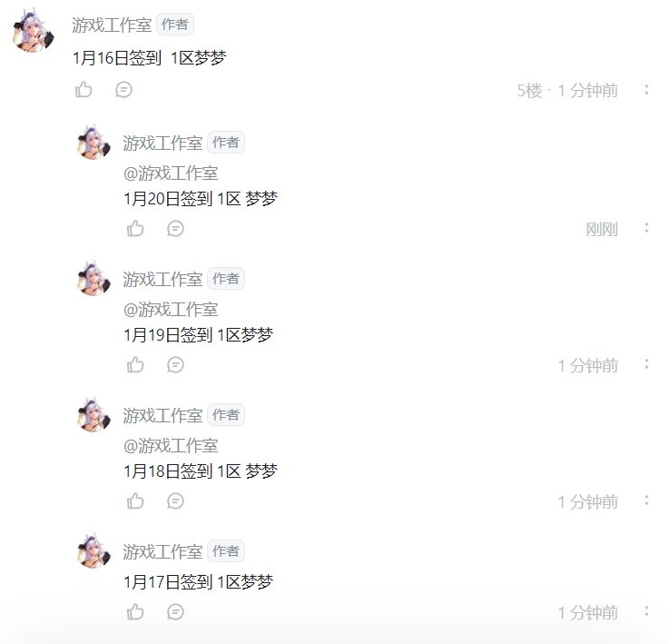
Task: Click @游戏工作室 mention in 1月18日 reply
Action: point(171,446)
